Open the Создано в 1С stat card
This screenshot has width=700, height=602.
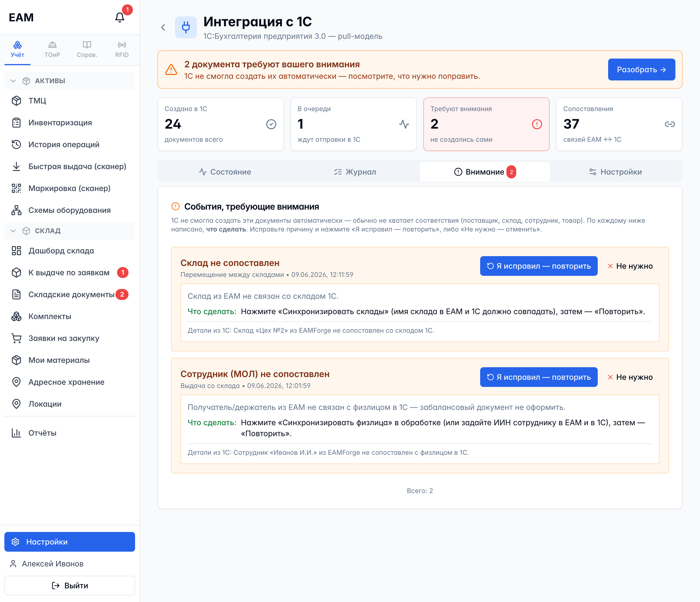221,125
